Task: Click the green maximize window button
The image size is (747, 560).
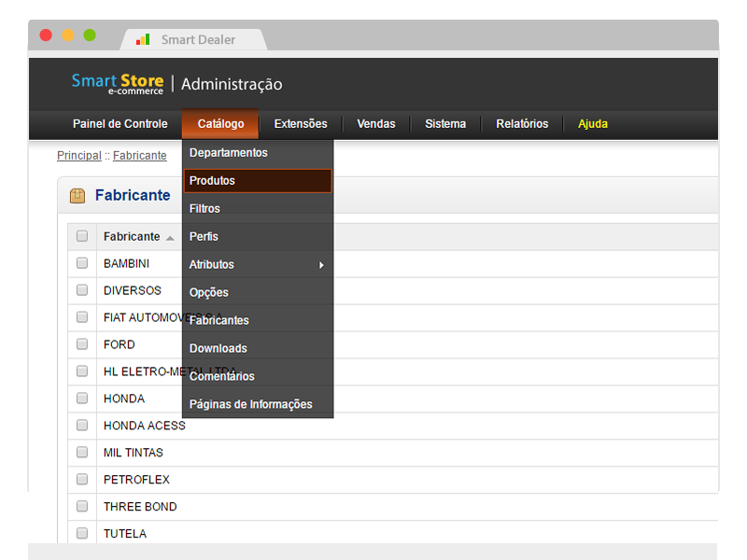Action: [x=90, y=35]
